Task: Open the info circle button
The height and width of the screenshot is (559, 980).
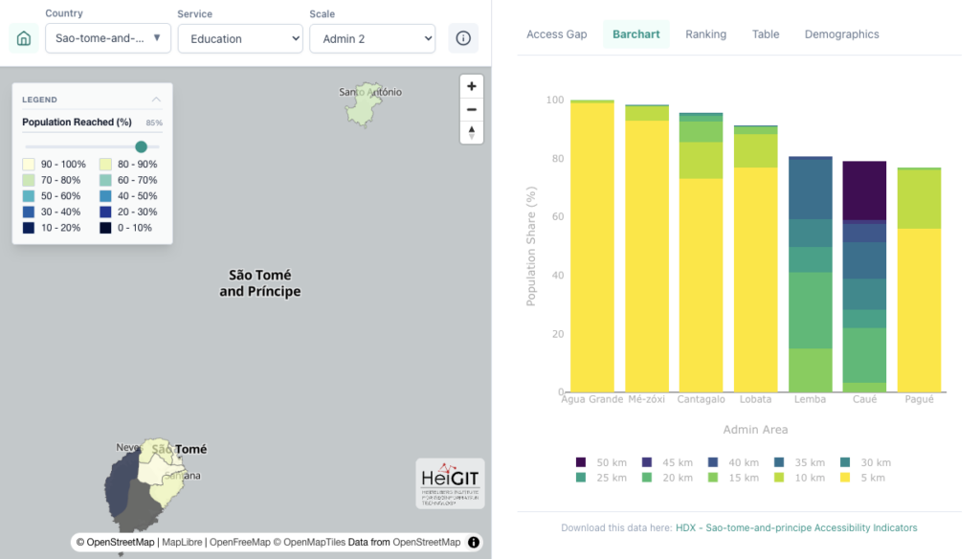Action: (463, 38)
